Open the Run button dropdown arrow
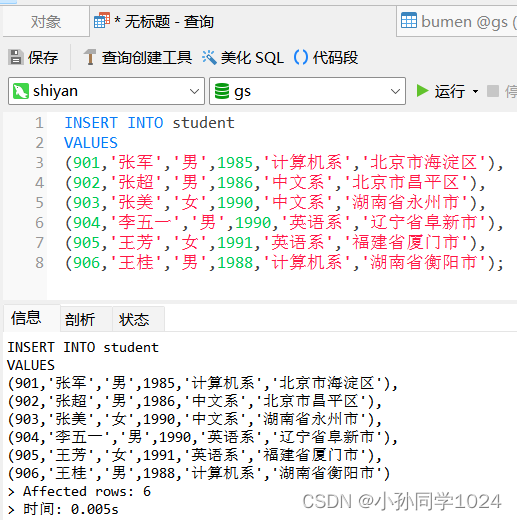The width and height of the screenshot is (517, 520). pos(475,91)
